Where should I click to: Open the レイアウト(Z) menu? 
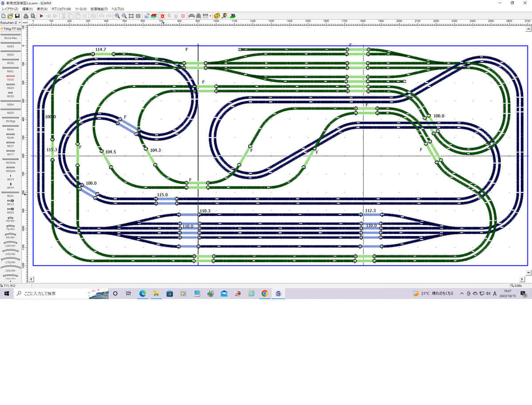pyautogui.click(x=10, y=9)
